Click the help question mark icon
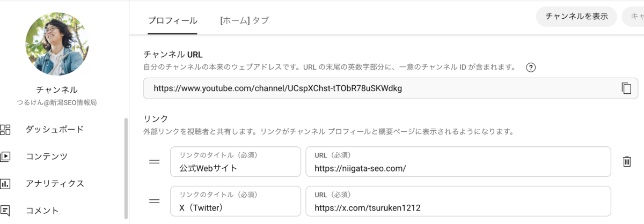Screen dimensions: 644x224 [531, 68]
